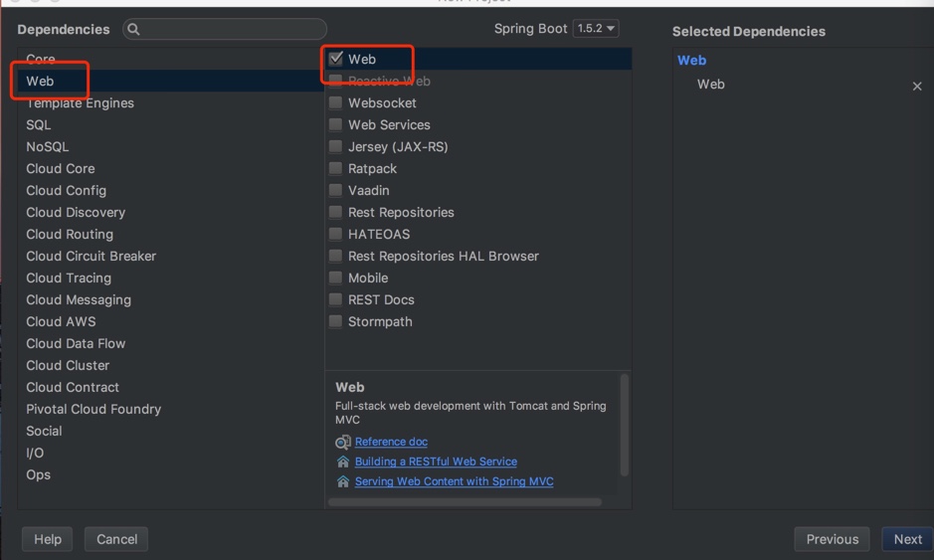Click the description panel vertical scrollbar

(x=625, y=425)
